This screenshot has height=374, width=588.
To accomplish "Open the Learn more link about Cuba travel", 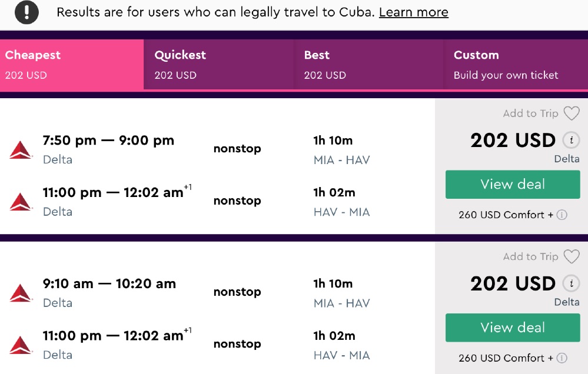I will click(x=413, y=12).
